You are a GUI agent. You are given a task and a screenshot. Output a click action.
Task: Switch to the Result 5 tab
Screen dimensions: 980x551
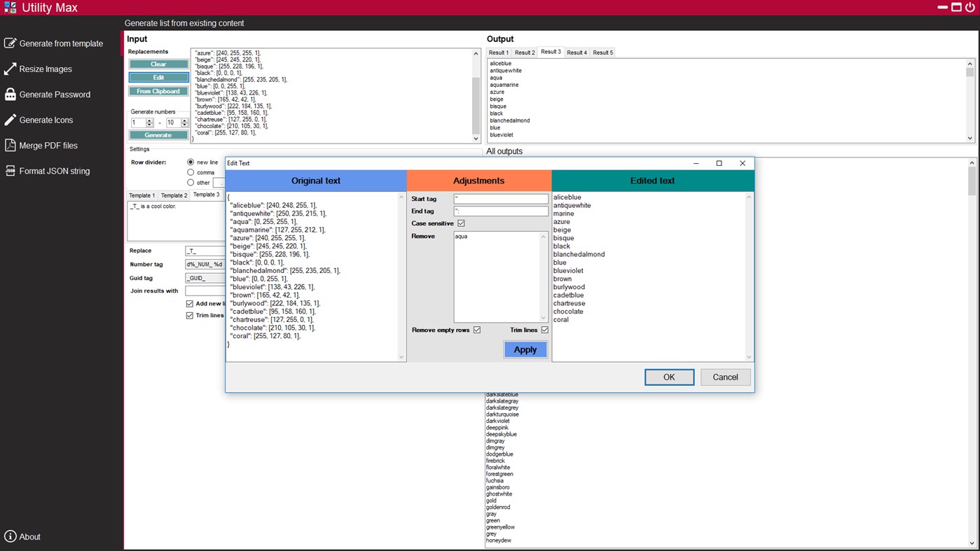coord(602,52)
